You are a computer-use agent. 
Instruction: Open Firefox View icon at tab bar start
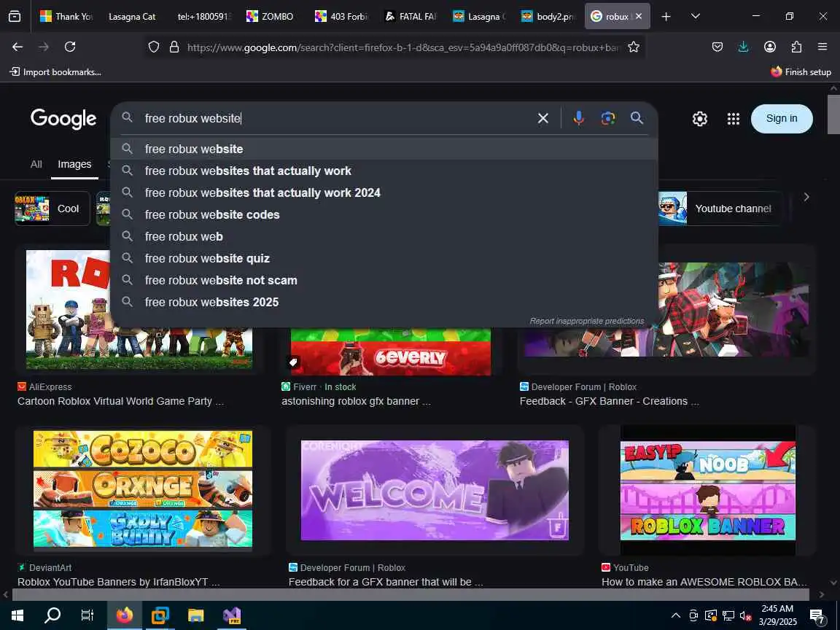pyautogui.click(x=15, y=17)
